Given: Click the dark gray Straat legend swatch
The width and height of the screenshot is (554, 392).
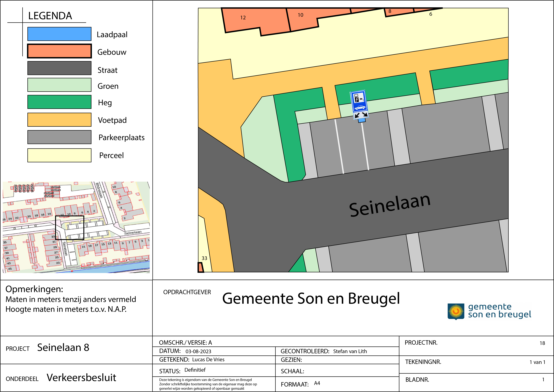Looking at the screenshot, I should pos(59,68).
